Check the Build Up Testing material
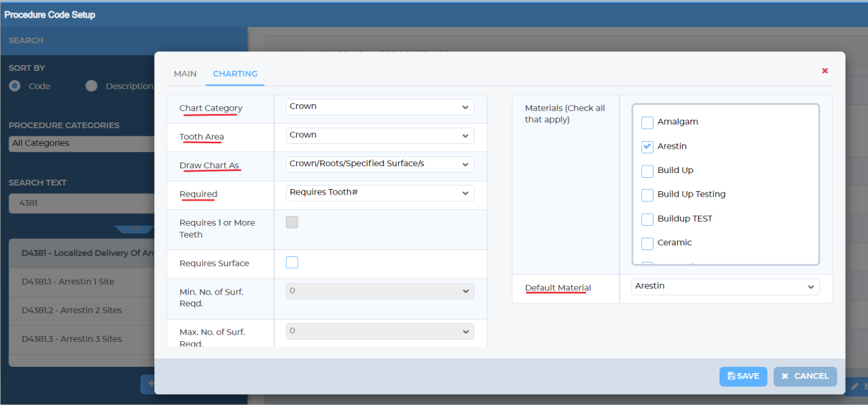868x405 pixels. tap(647, 195)
